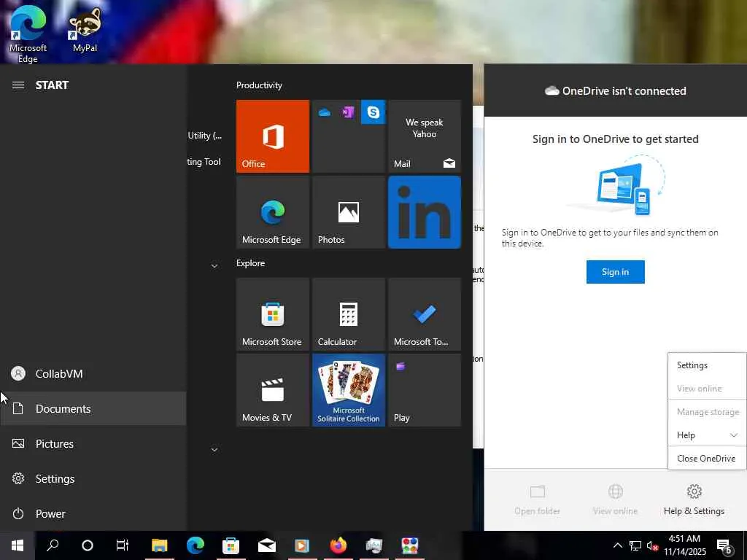Open the Movies & TV tile
Image resolution: width=747 pixels, height=560 pixels.
click(273, 390)
